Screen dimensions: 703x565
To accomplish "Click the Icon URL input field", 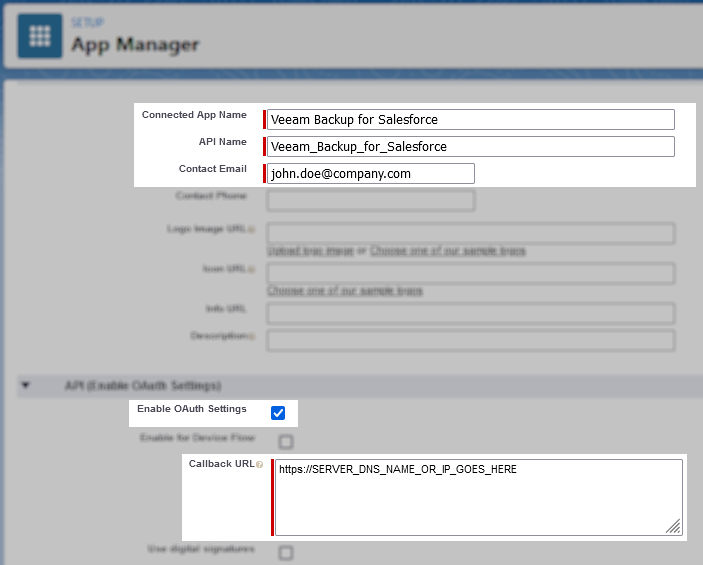I will tap(471, 274).
